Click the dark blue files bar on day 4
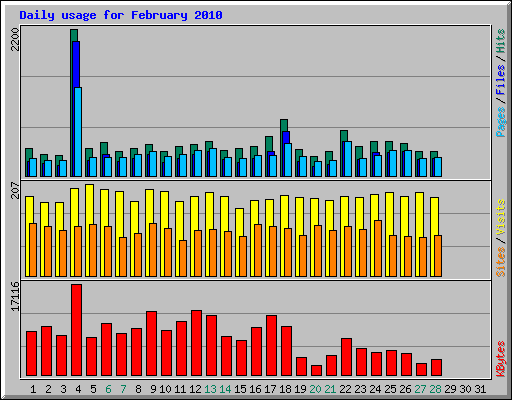The image size is (512, 400). 76,63
